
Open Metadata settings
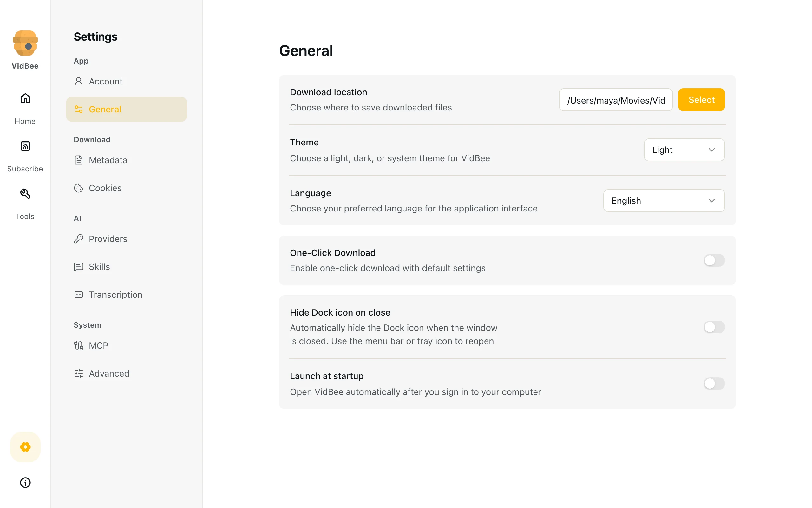127,160
